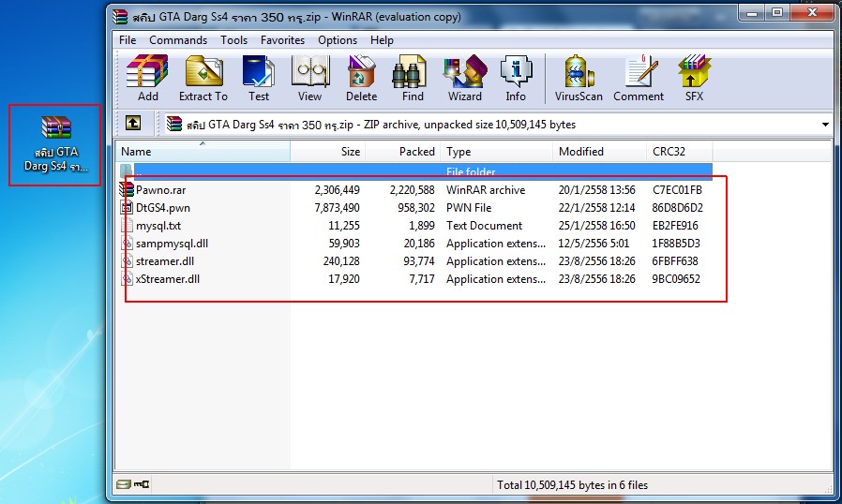
Task: Sort by Size column header
Action: 327,152
